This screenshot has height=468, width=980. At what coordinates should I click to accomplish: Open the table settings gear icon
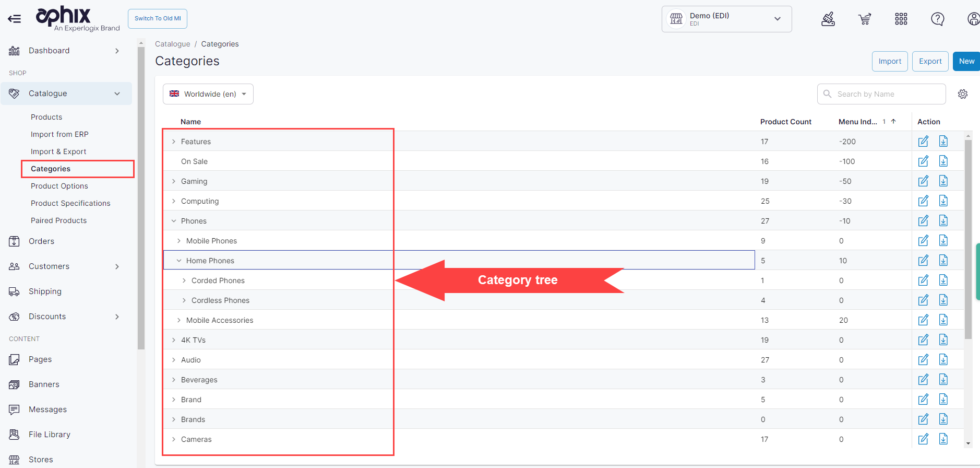click(963, 94)
